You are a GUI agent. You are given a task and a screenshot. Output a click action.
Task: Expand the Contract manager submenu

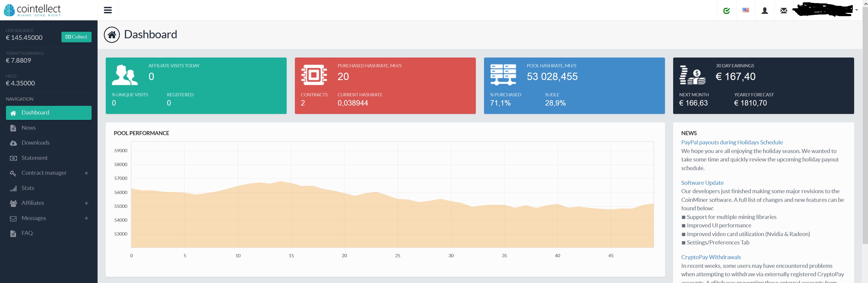86,173
